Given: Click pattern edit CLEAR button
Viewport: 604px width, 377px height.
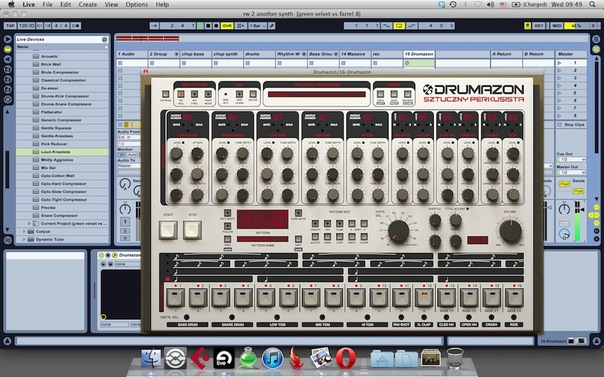Looking at the screenshot, I should click(364, 236).
